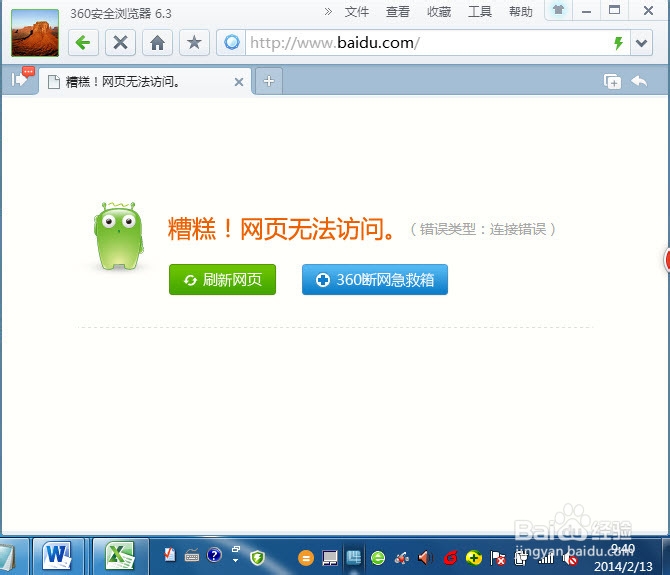Click the green 360 browser tray icon
This screenshot has width=670, height=575.
(378, 557)
